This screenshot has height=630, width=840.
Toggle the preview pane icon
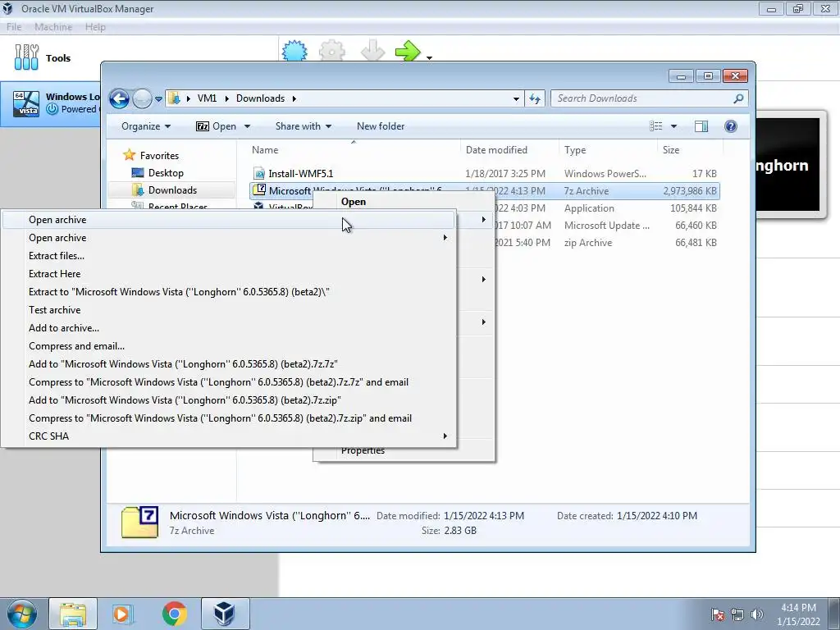[701, 126]
